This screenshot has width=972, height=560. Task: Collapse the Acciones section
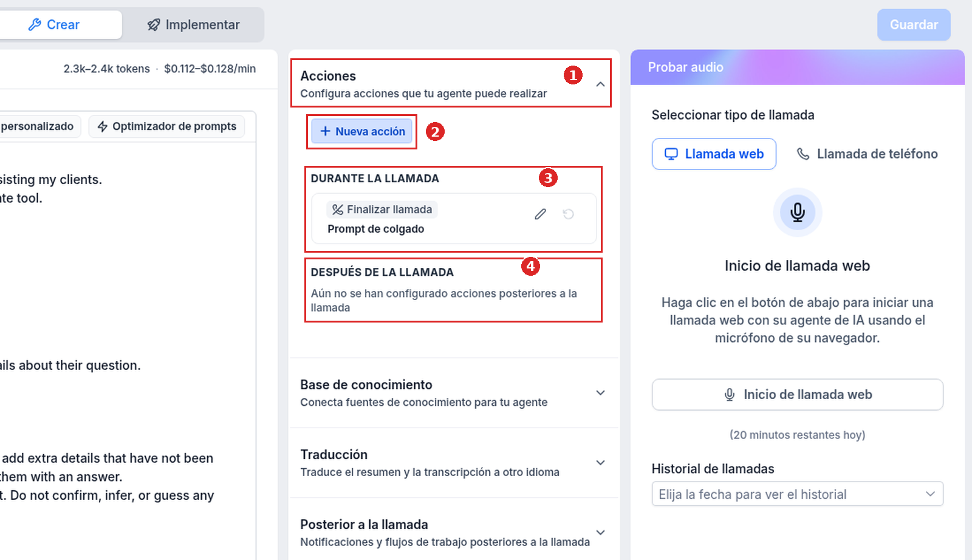600,84
